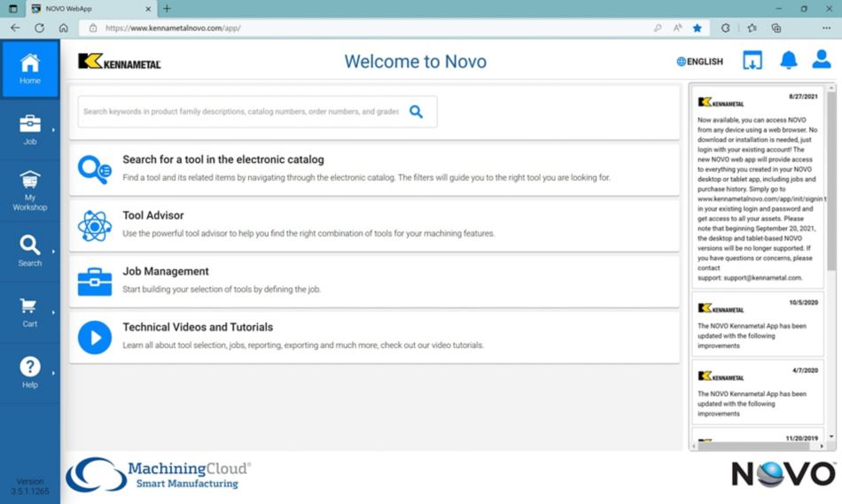842x504 pixels.
Task: Click the electronic catalog search icon
Action: pyautogui.click(x=95, y=169)
